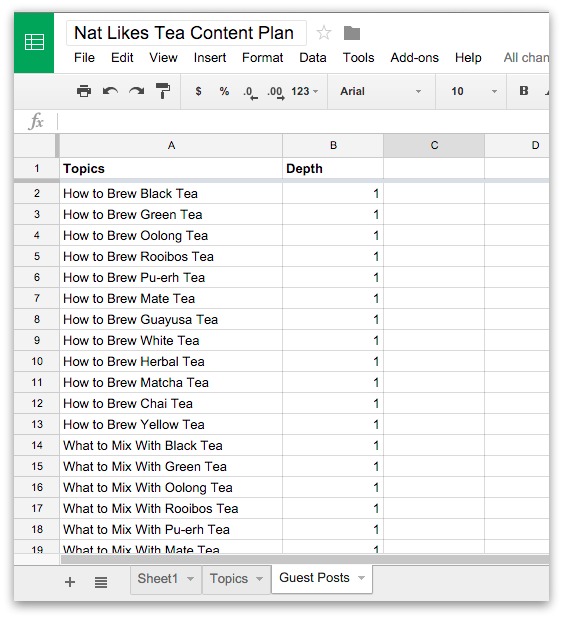This screenshot has width=563, height=619.
Task: Select row 10 header
Action: coord(37,361)
